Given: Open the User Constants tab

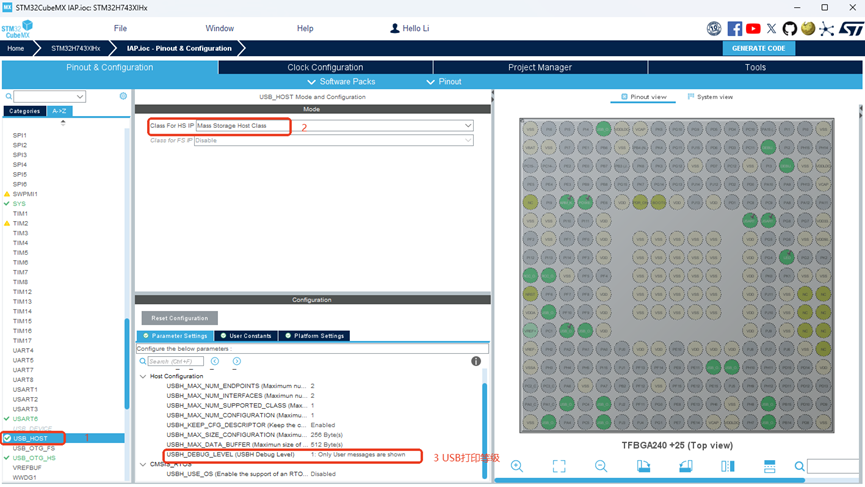Looking at the screenshot, I should tap(246, 335).
